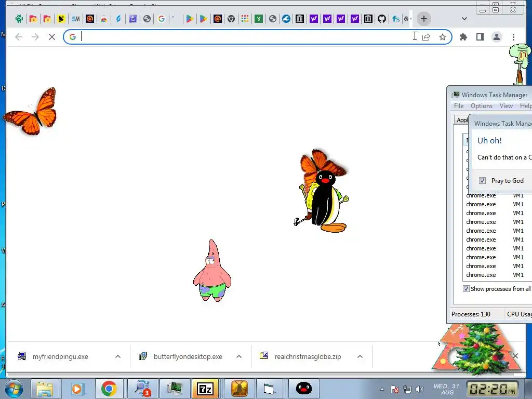The image size is (532, 399).
Task: Click the magnifier taskbar icon with badge 3
Action: coord(142,389)
